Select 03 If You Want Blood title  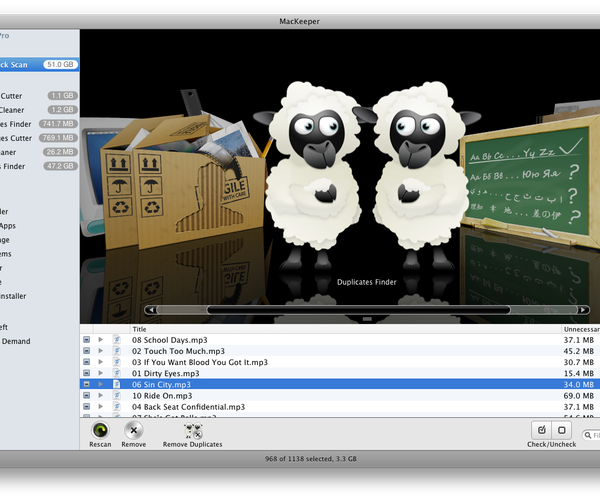tap(200, 362)
